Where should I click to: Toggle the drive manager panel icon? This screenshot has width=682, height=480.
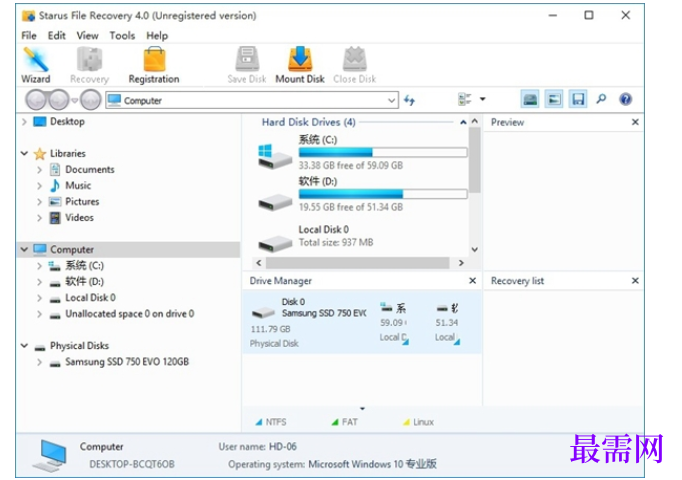(530, 100)
